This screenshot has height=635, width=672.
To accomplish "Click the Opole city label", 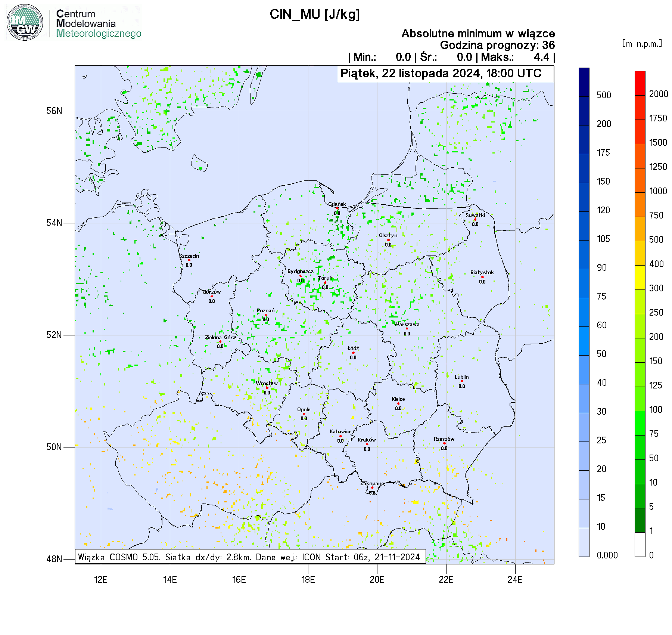I will pyautogui.click(x=304, y=409).
